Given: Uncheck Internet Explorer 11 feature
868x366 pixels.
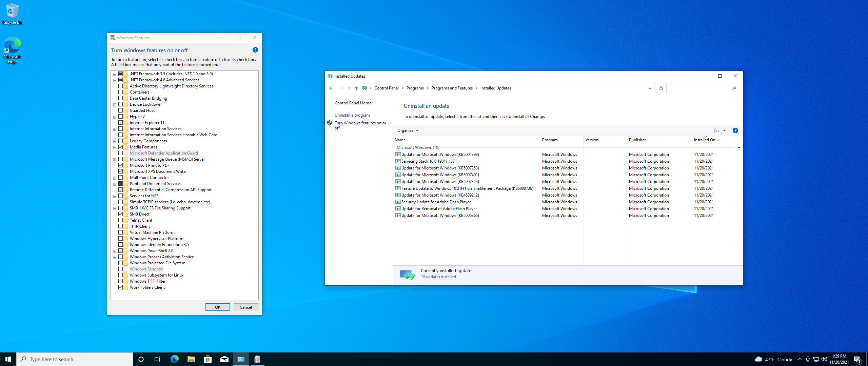Looking at the screenshot, I should pos(120,123).
